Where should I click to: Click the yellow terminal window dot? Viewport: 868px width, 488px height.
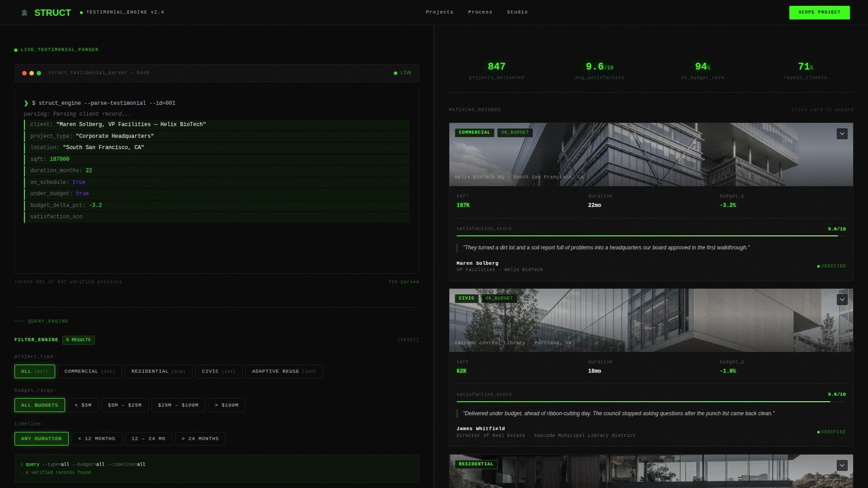32,73
